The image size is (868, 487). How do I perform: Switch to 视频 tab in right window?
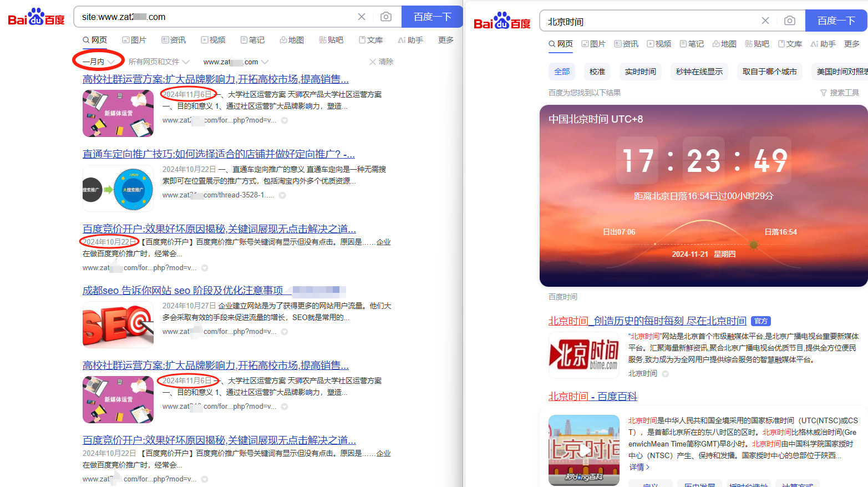tap(659, 44)
